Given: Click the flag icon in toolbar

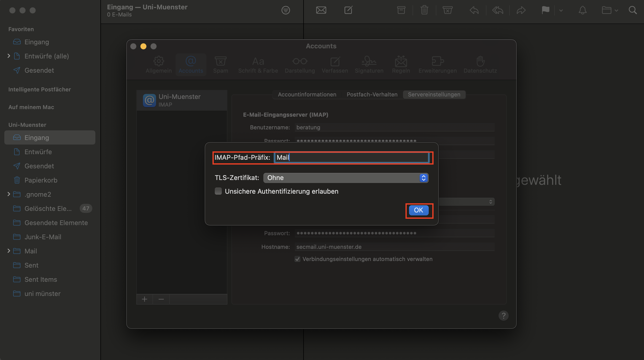Looking at the screenshot, I should (x=545, y=10).
